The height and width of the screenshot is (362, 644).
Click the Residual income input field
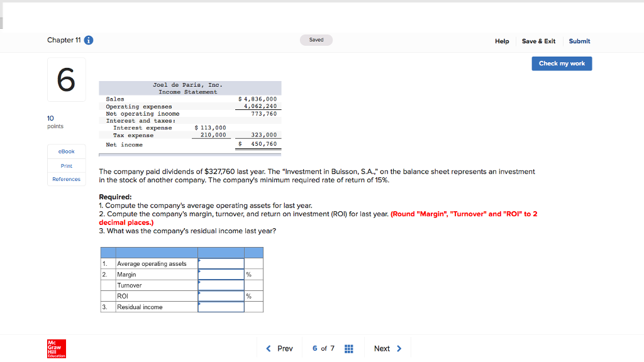(x=221, y=307)
